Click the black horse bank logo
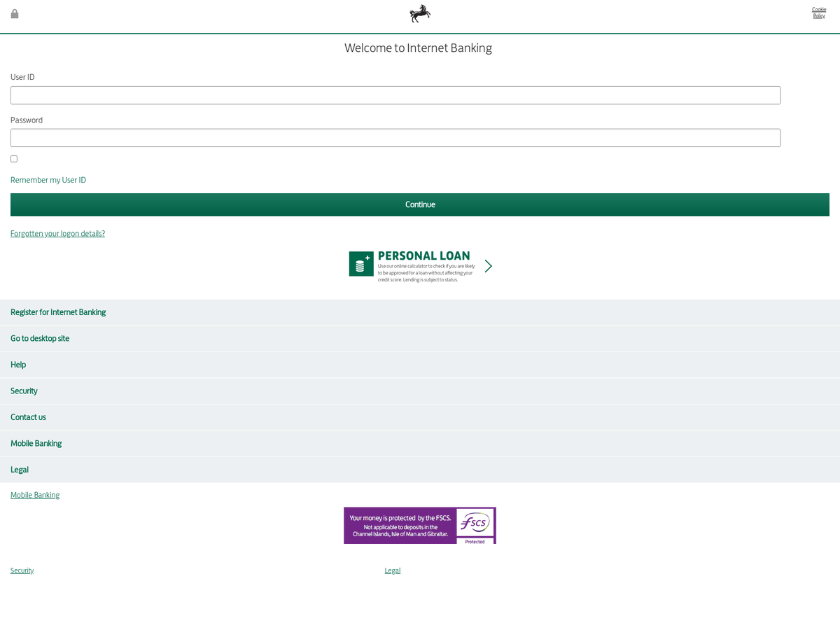 (420, 13)
